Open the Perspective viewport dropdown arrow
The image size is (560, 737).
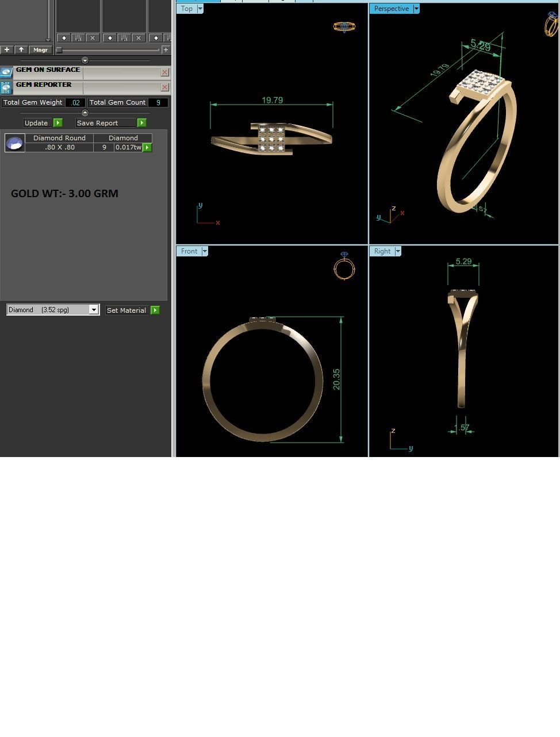(x=416, y=9)
